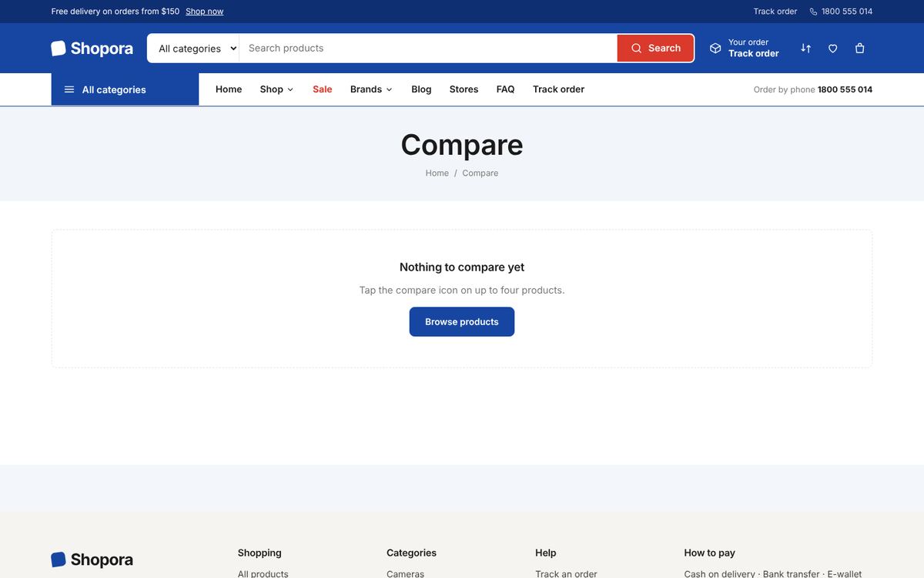
Task: Expand the Shop menu chevron
Action: 290,89
